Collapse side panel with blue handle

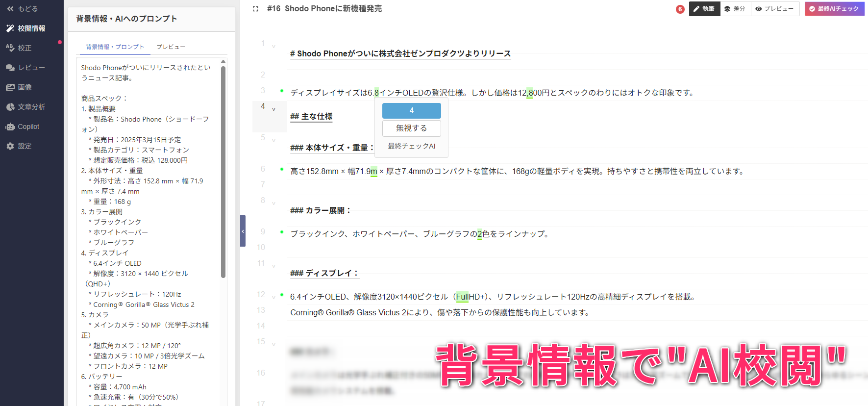[243, 231]
